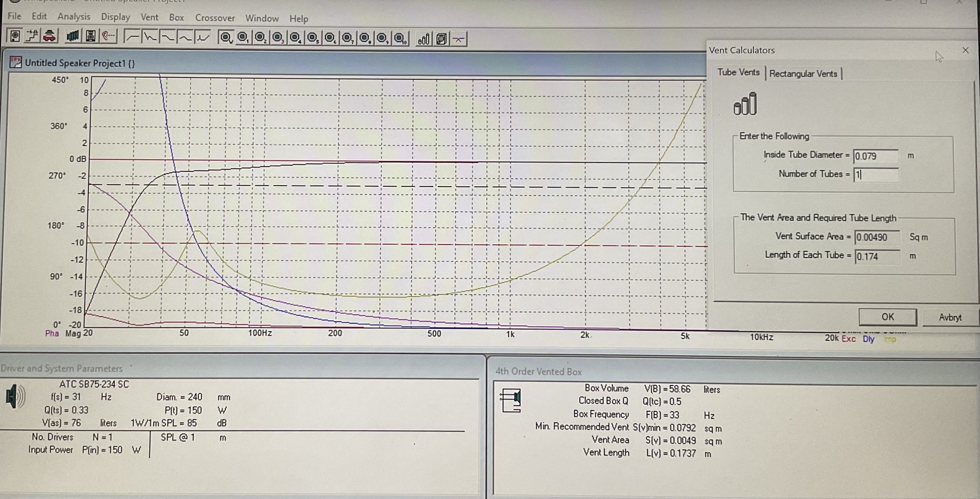Click the crossover lines toolbar icon
Viewport: 980px width, 499px height.
tap(459, 39)
